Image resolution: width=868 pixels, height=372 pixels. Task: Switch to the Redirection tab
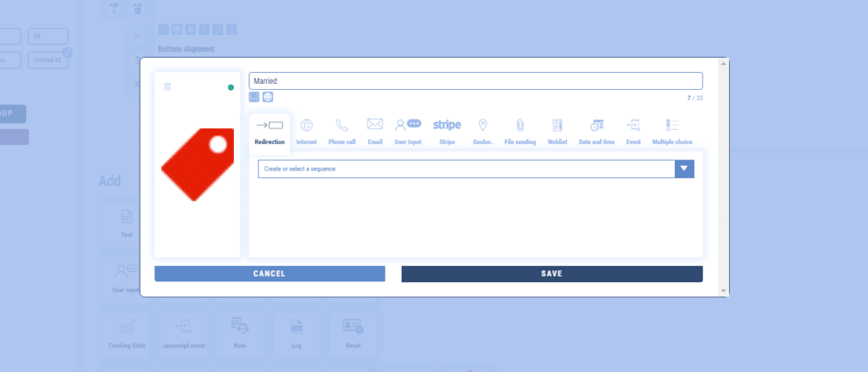coord(270,130)
